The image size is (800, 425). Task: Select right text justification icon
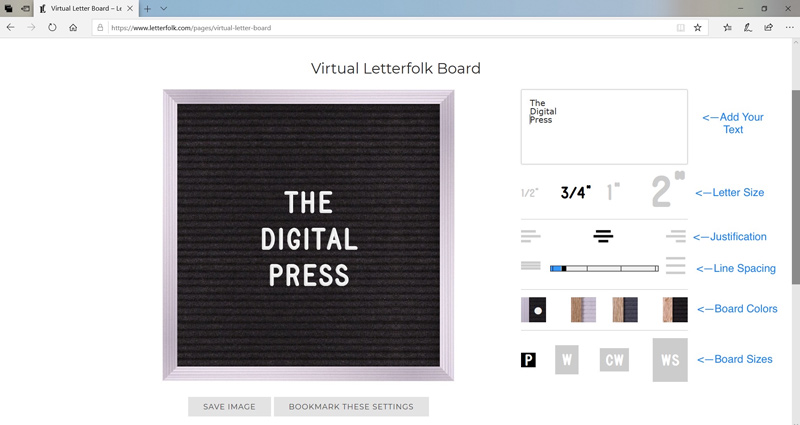point(676,236)
